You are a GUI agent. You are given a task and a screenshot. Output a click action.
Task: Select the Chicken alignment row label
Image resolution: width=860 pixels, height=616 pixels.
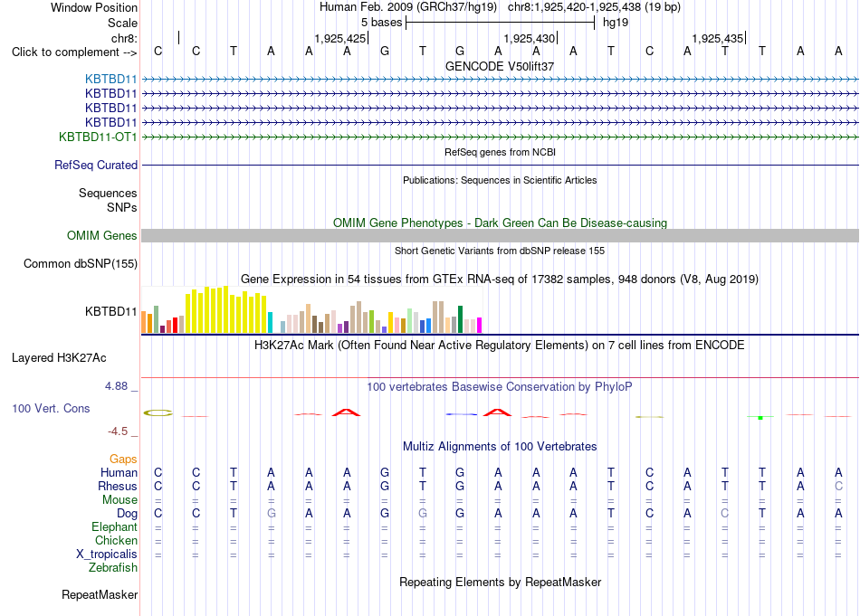tap(116, 540)
